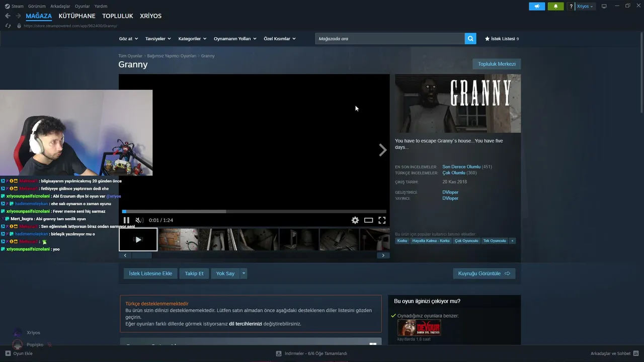The image size is (644, 362).
Task: Switch to the TOPLULUK tab
Action: click(x=118, y=16)
